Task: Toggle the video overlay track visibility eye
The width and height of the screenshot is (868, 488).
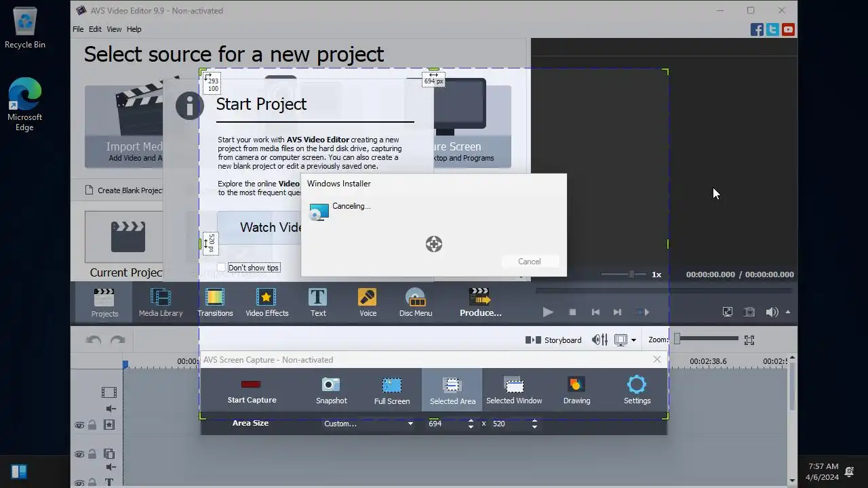Action: pos(79,454)
